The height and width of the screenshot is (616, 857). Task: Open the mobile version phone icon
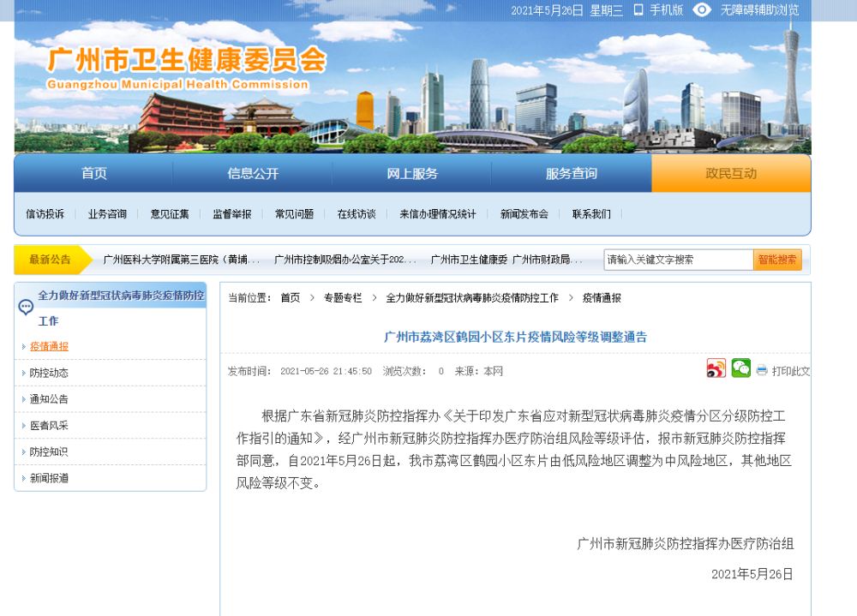pyautogui.click(x=638, y=9)
